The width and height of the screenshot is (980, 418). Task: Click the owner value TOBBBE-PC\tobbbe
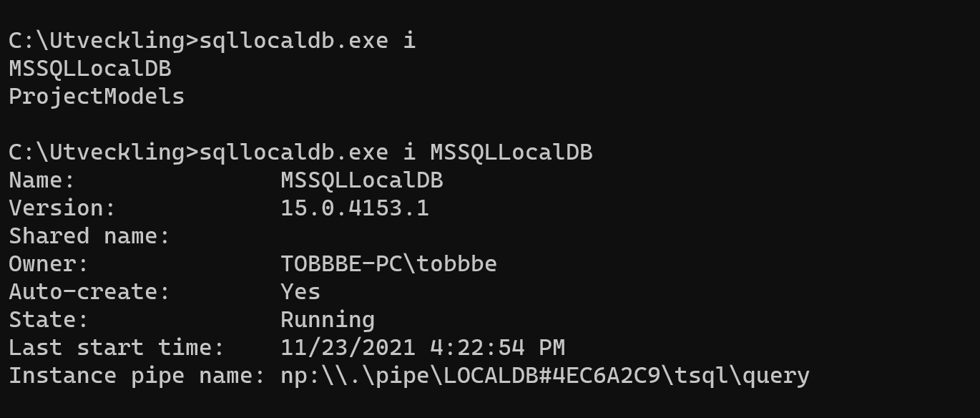389,264
